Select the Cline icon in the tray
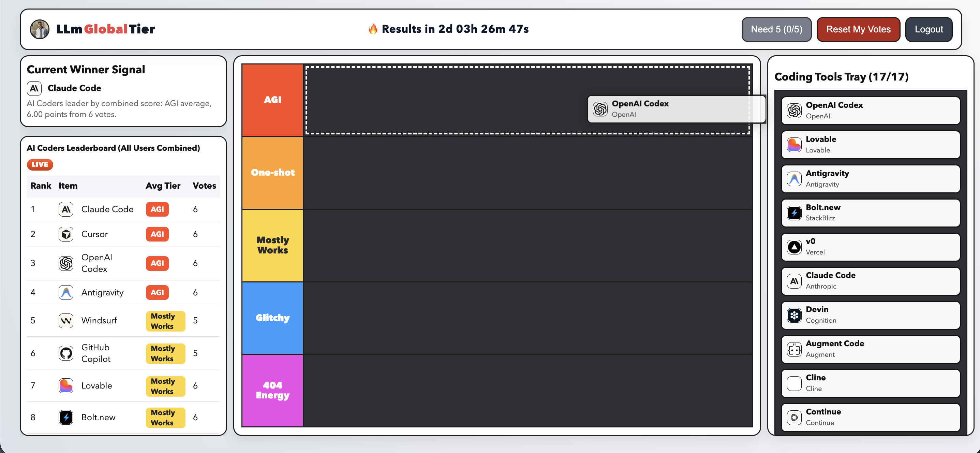Viewport: 980px width, 453px height. pos(795,383)
